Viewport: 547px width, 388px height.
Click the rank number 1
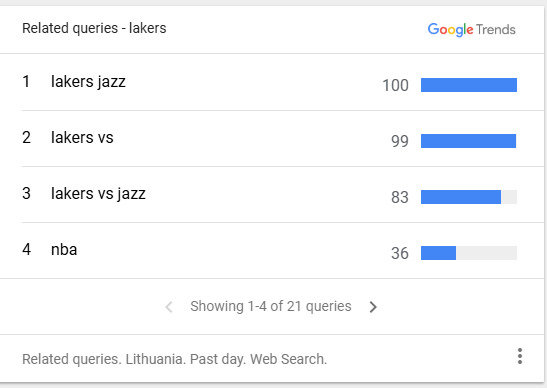pos(26,82)
